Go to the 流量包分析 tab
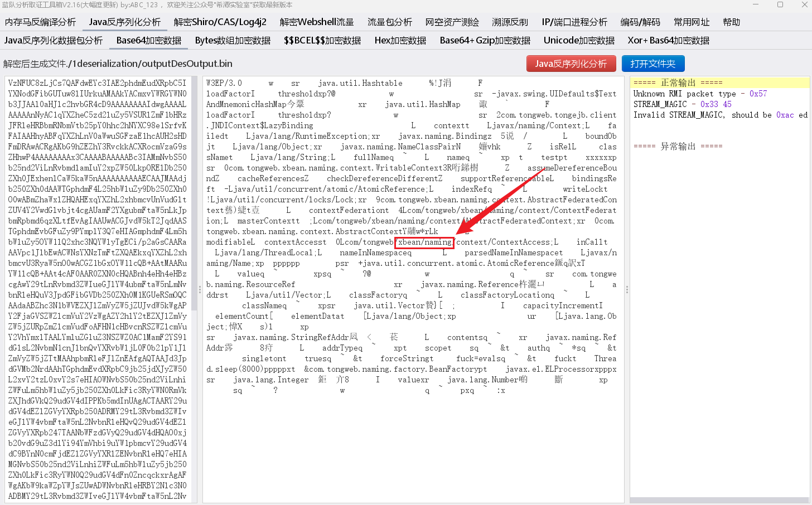Viewport: 812px width, 505px height. click(x=389, y=22)
